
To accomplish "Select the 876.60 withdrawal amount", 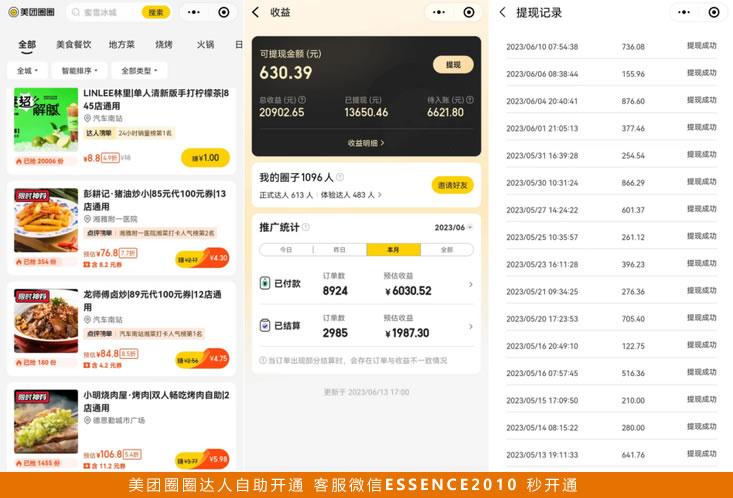I will [x=633, y=101].
